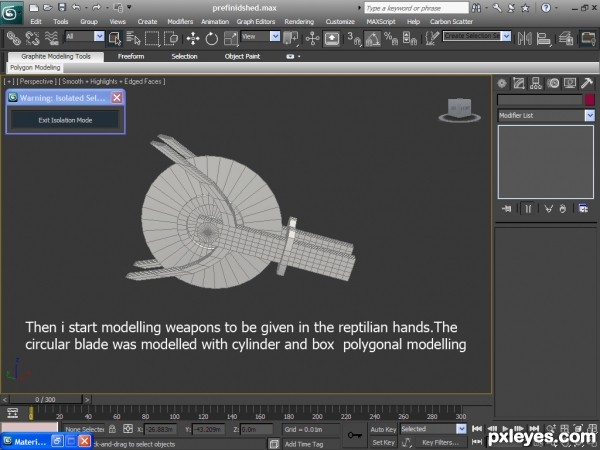Open the Graph Editors menu
The height and width of the screenshot is (450, 600).
pos(256,21)
